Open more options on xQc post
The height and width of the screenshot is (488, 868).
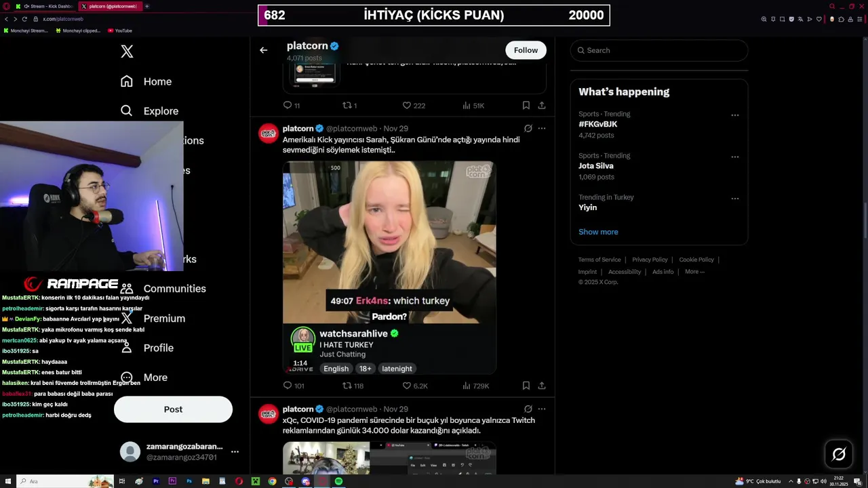[x=542, y=409]
